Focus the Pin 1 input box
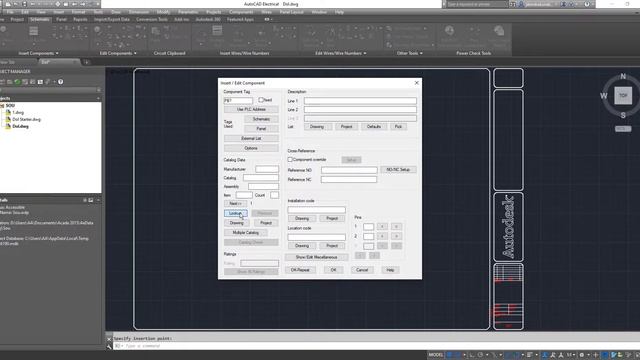Viewport: 640px width, 360px height. (368, 227)
